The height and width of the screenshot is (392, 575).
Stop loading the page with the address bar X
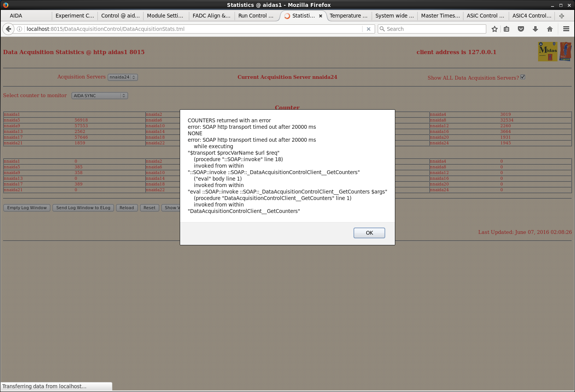click(368, 29)
